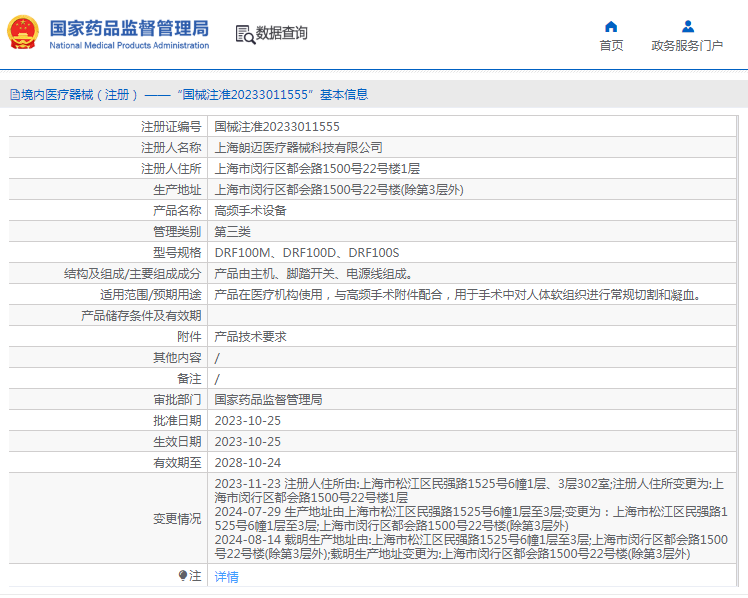Click the 管理类别 row label
Screen dimensions: 748x598
[x=177, y=231]
